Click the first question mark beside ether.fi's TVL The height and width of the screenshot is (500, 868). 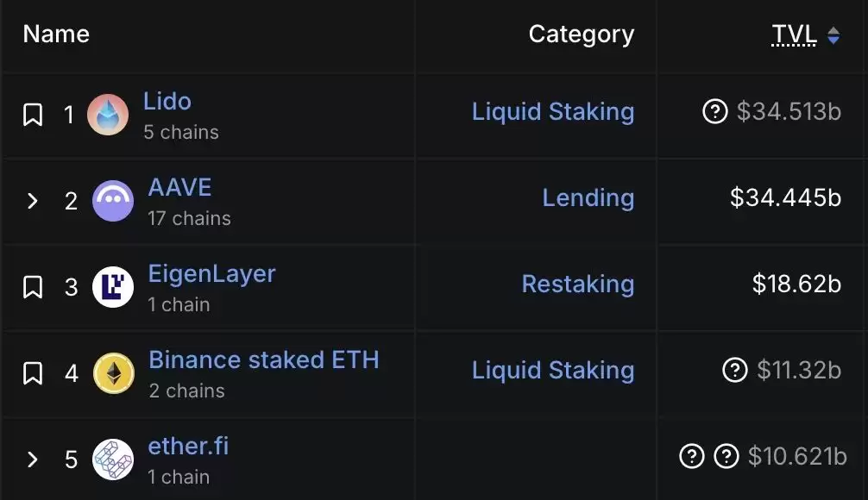[x=691, y=457]
